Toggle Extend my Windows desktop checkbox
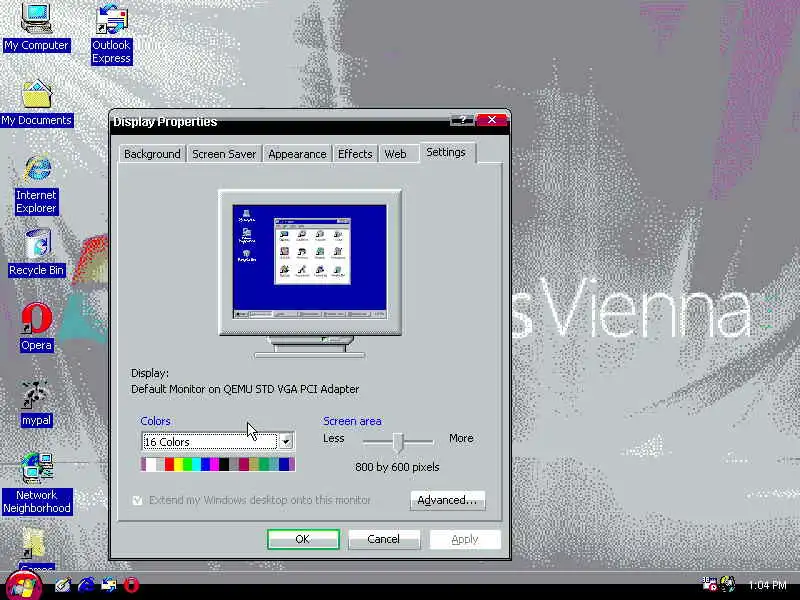Viewport: 800px width, 600px height. [x=137, y=500]
